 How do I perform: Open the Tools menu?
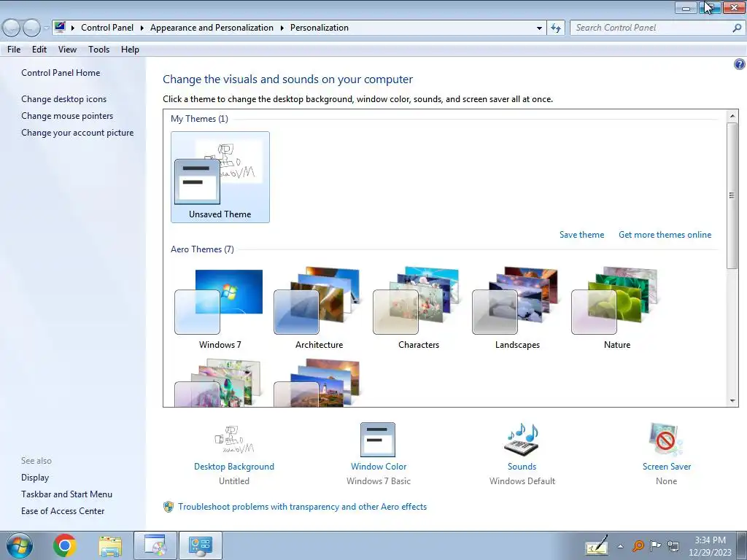click(98, 50)
